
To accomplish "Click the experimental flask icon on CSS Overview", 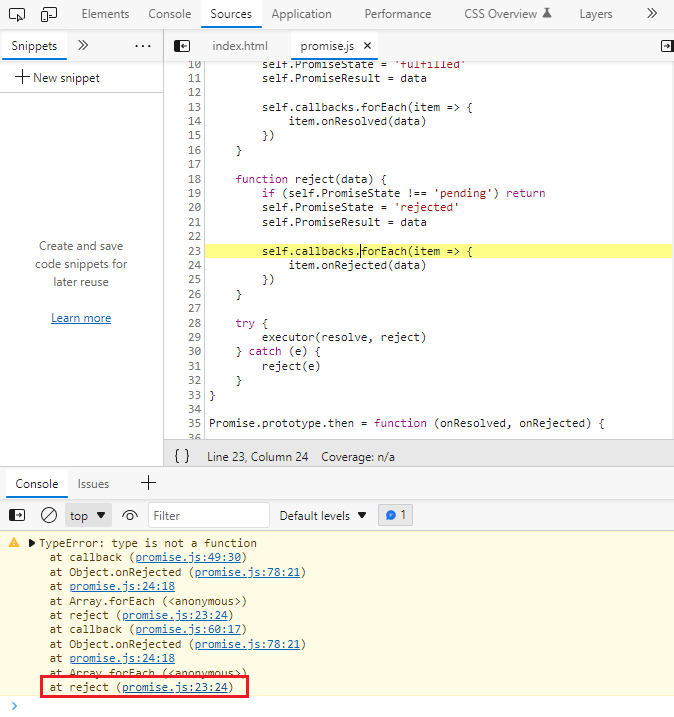I will [547, 13].
